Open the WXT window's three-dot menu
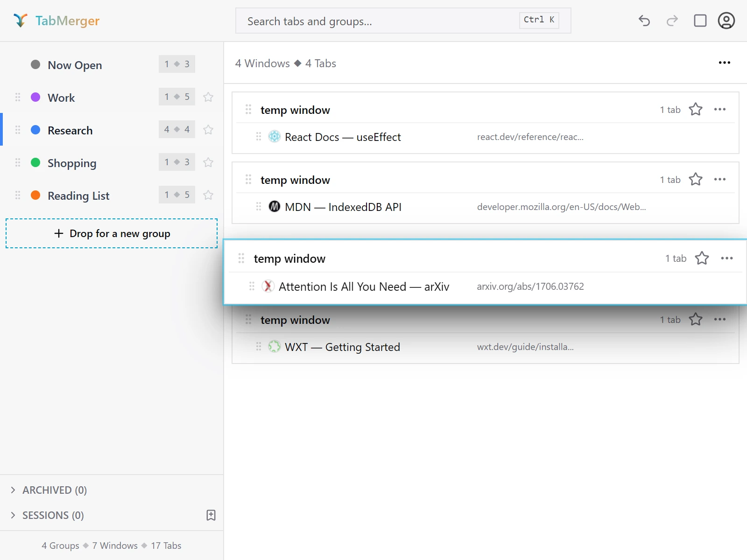The height and width of the screenshot is (560, 747). (720, 319)
